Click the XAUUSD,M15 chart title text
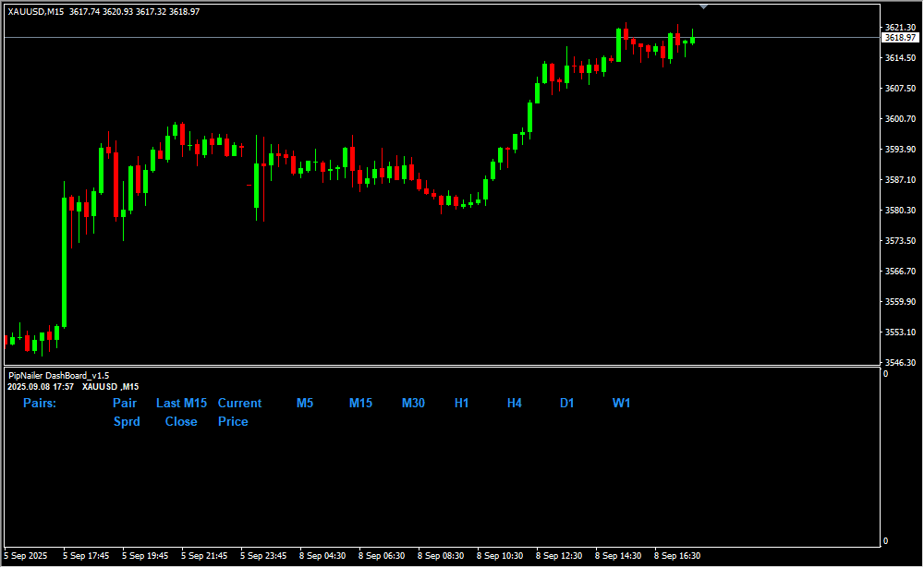 coord(35,12)
